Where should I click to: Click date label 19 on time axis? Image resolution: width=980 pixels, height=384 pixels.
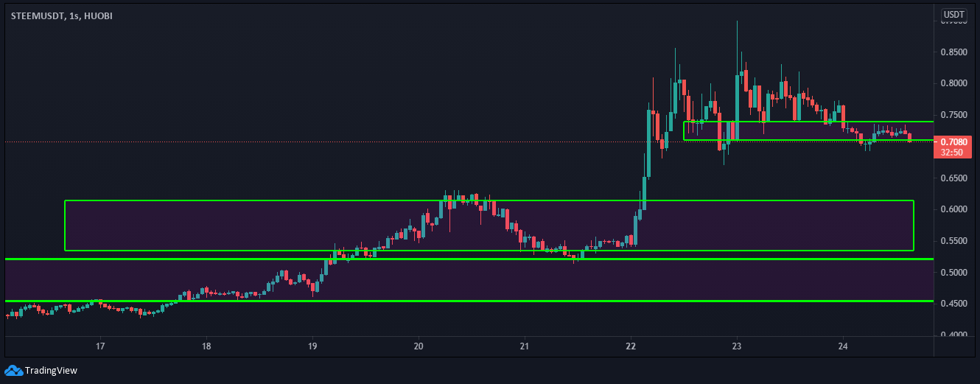312,346
